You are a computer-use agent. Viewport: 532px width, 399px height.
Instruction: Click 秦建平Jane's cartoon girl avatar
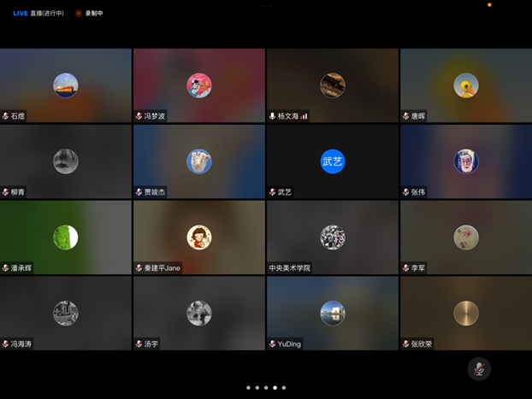click(199, 238)
